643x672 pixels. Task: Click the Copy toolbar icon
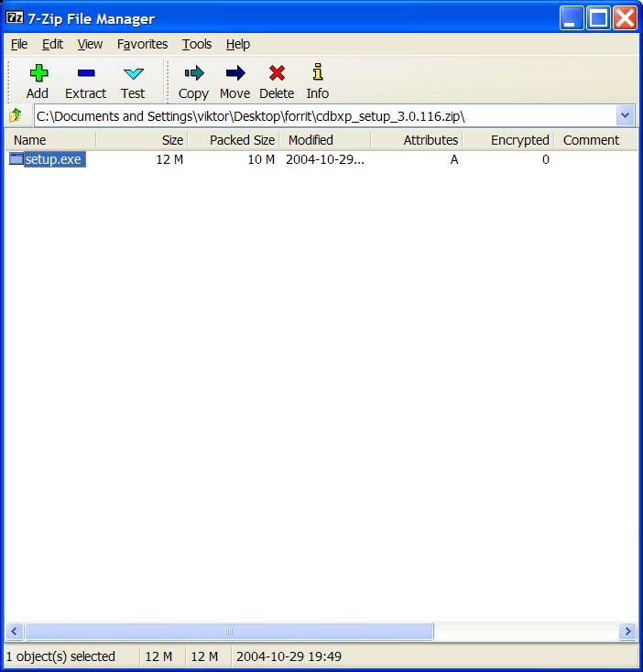[193, 74]
